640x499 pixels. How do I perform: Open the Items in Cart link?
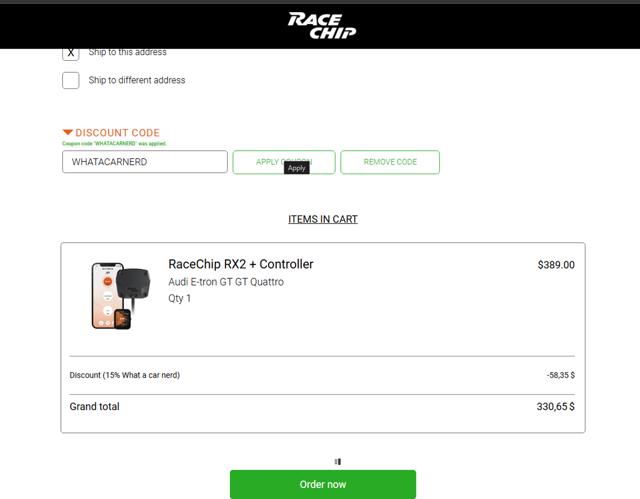[323, 219]
